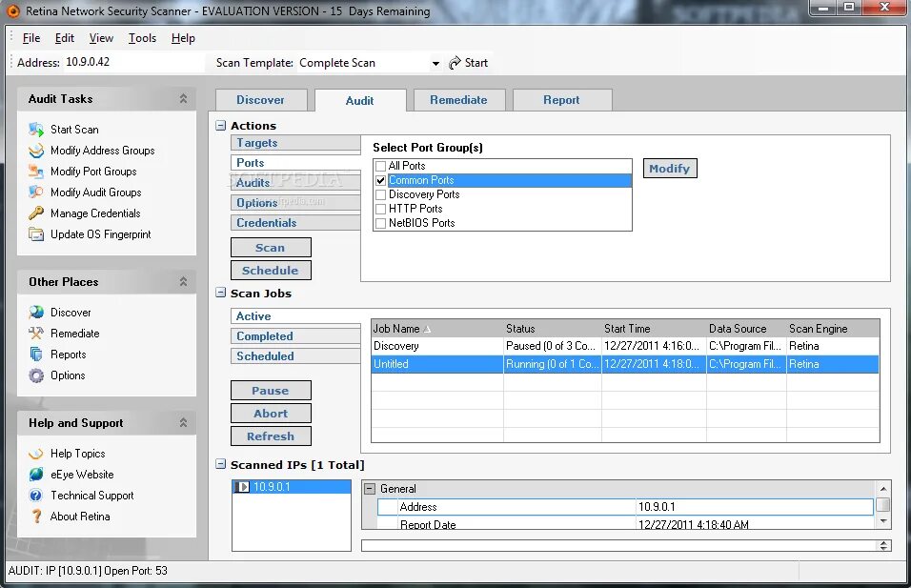
Task: Click the Modify Audit Groups icon
Action: click(36, 192)
